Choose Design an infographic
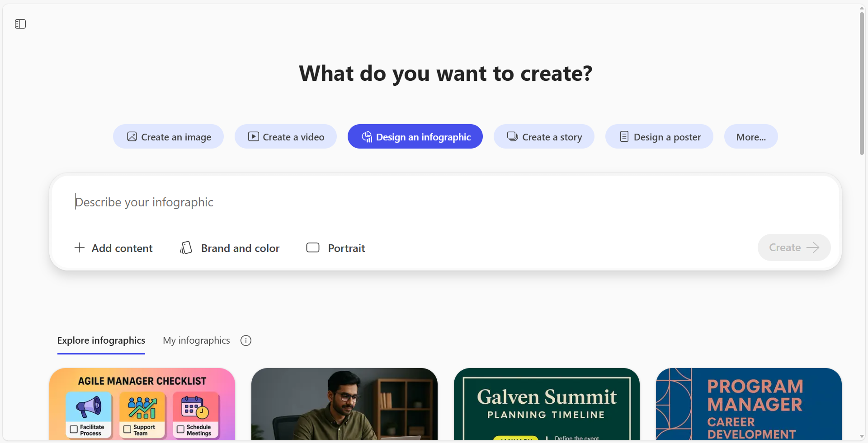 pyautogui.click(x=415, y=137)
